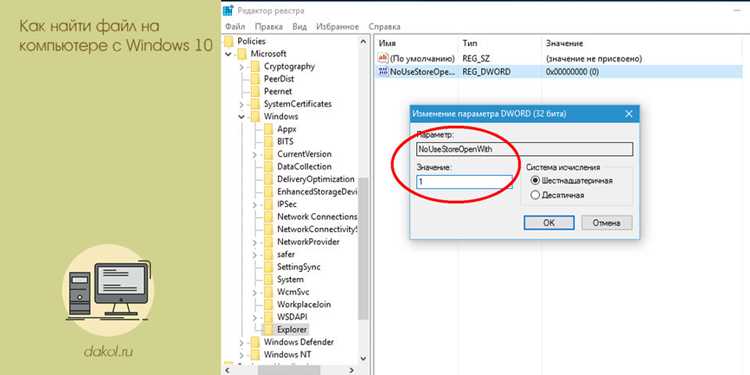
Task: Click the SettingSync folder icon
Action: [269, 266]
